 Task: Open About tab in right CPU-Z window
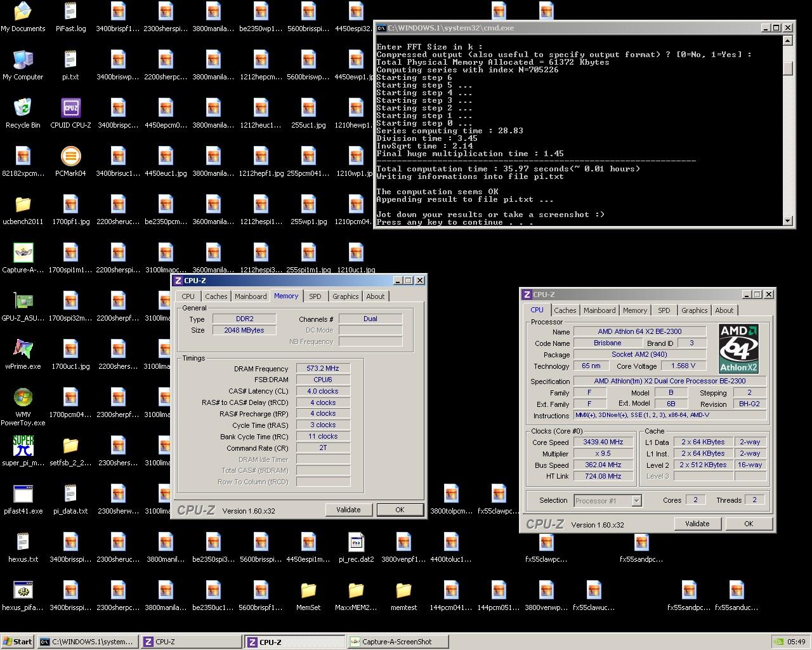724,310
